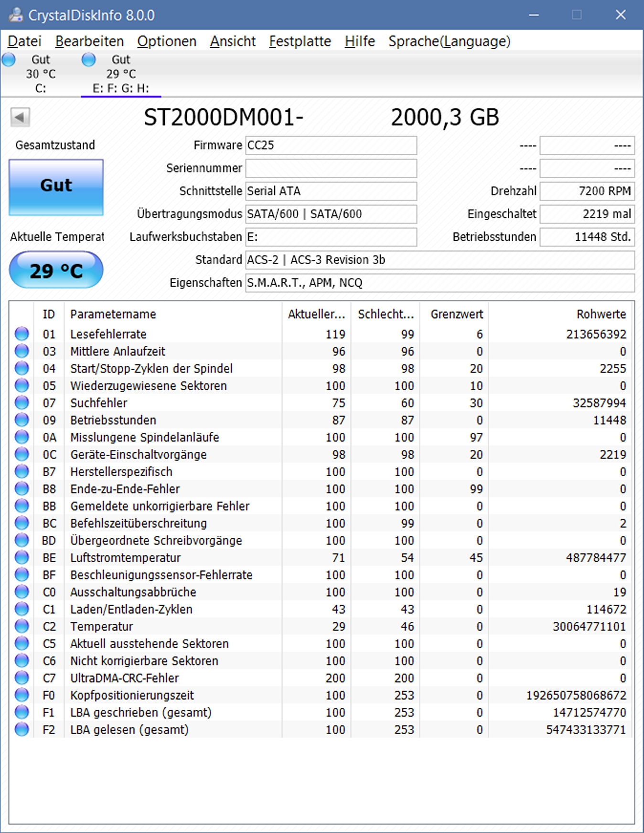Open the Festplatte menu

coord(300,42)
